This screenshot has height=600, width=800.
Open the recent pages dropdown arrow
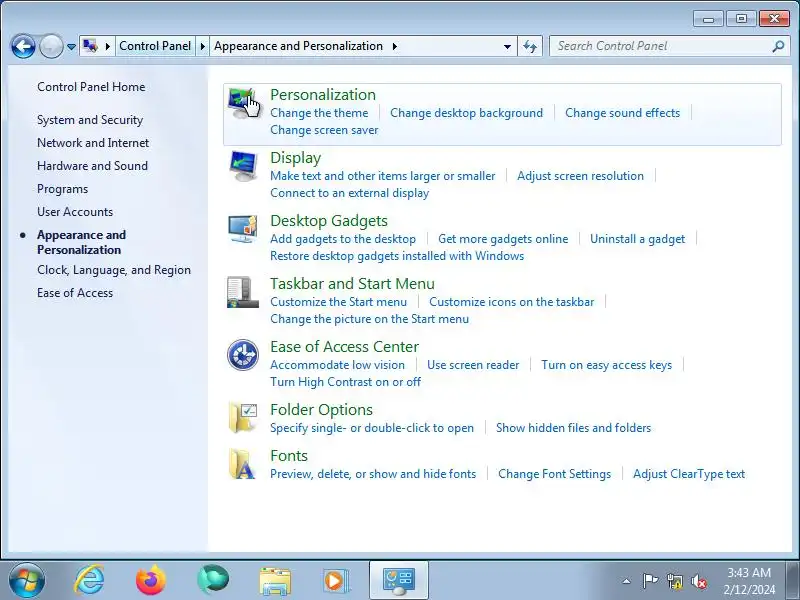tap(71, 46)
